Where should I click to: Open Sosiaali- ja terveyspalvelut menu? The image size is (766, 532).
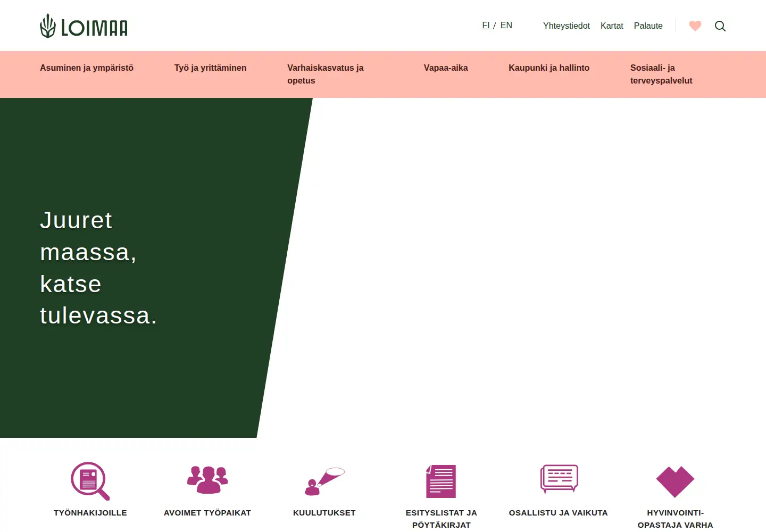(x=661, y=74)
